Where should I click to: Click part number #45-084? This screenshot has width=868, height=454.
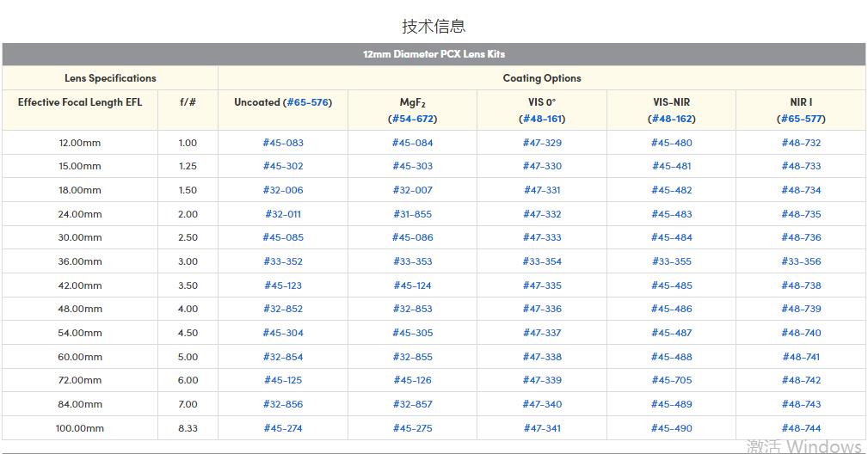412,143
